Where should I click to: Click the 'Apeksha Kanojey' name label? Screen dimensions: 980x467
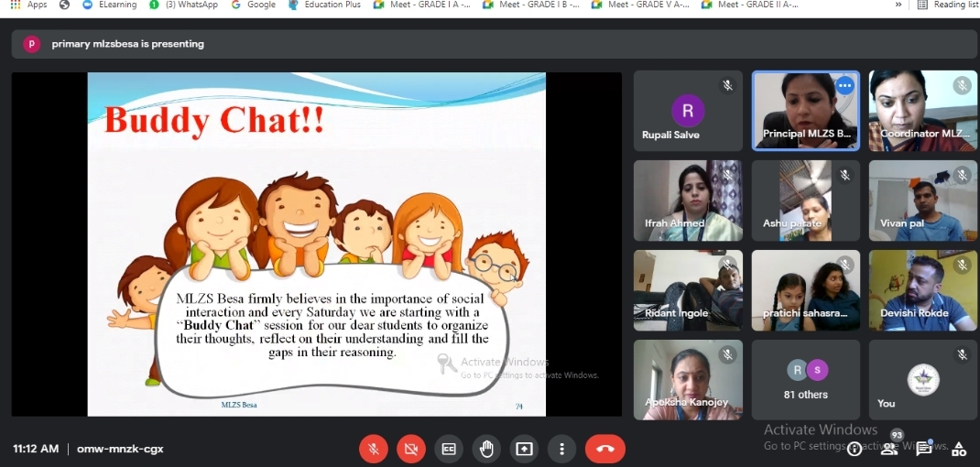686,403
